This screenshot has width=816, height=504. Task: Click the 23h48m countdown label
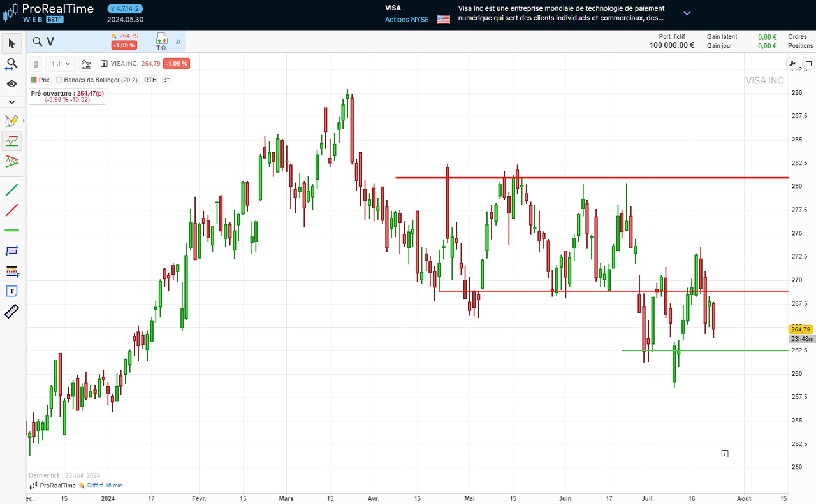801,339
